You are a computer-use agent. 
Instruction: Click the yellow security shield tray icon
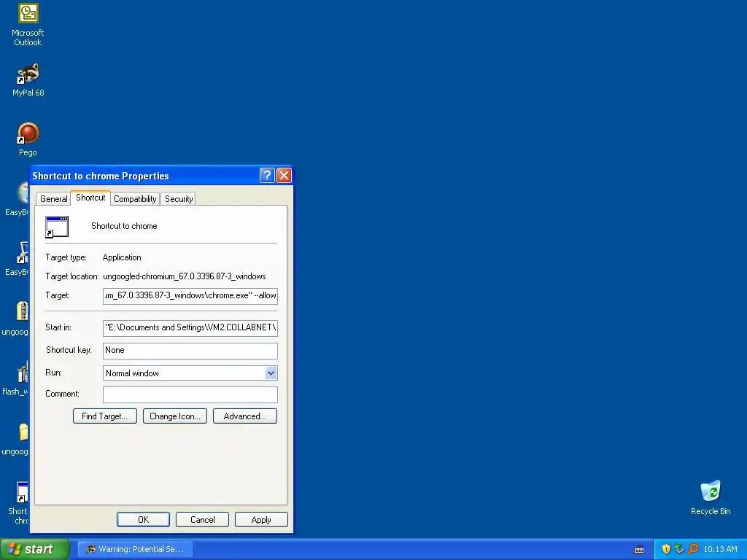pos(666,549)
